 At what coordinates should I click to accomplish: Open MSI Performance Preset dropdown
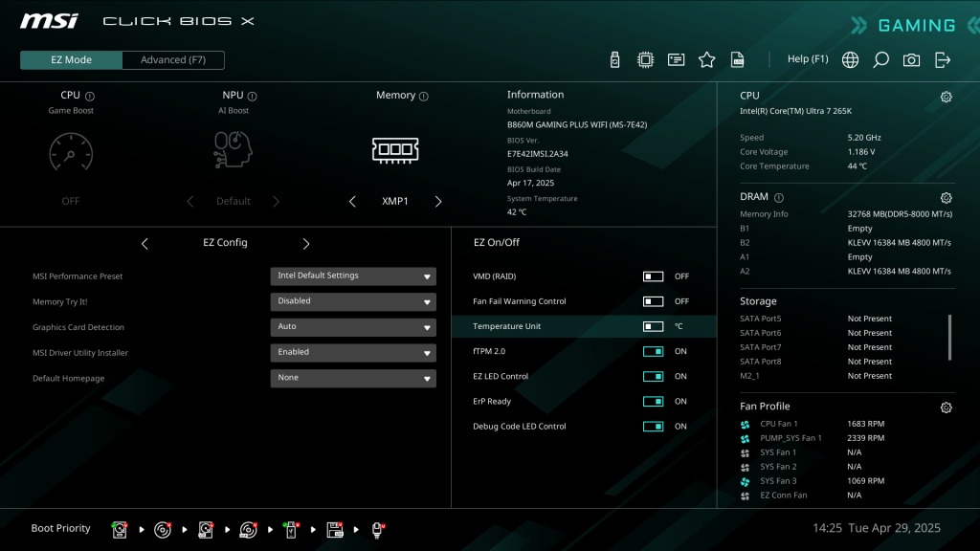(x=353, y=276)
